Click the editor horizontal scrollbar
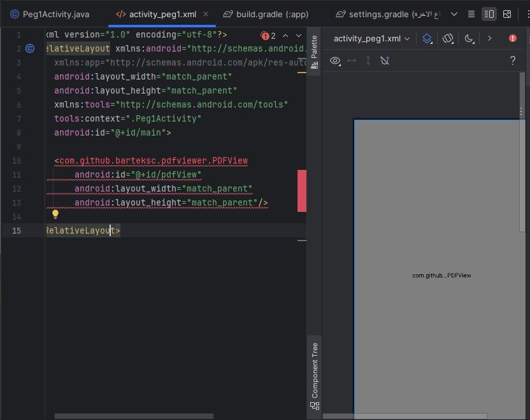Screen dimensions: 530x420 pyautogui.click(x=134, y=416)
